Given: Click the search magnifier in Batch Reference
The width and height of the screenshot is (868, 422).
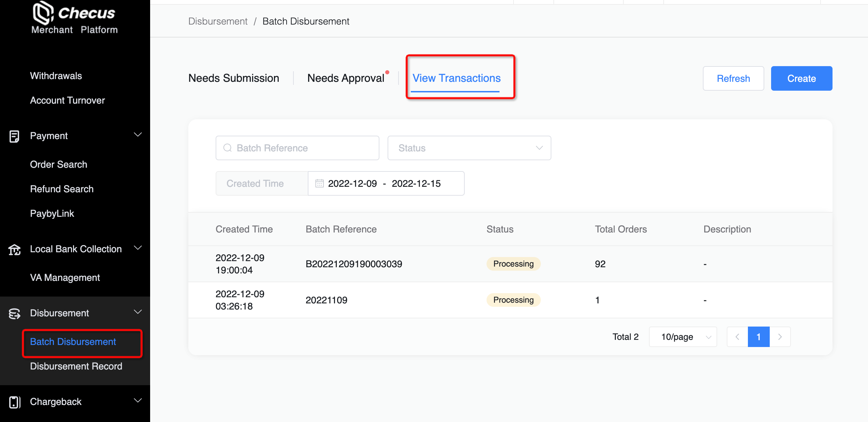Looking at the screenshot, I should pyautogui.click(x=228, y=148).
